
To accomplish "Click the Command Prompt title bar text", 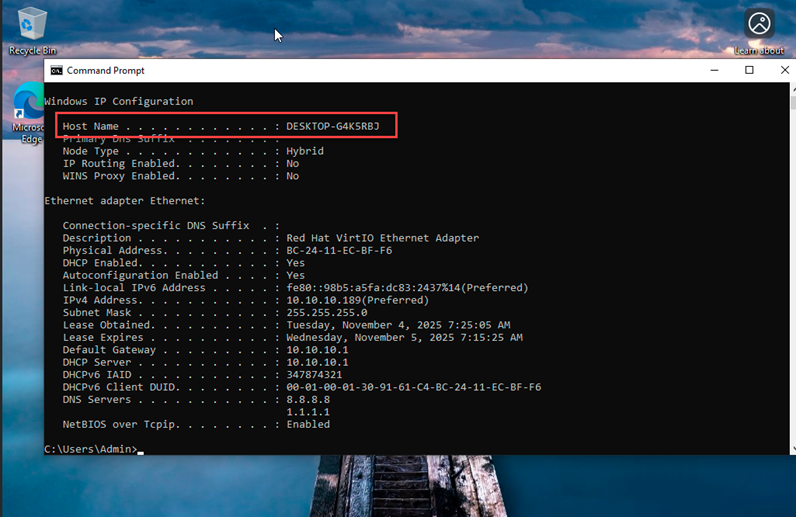I will point(105,71).
